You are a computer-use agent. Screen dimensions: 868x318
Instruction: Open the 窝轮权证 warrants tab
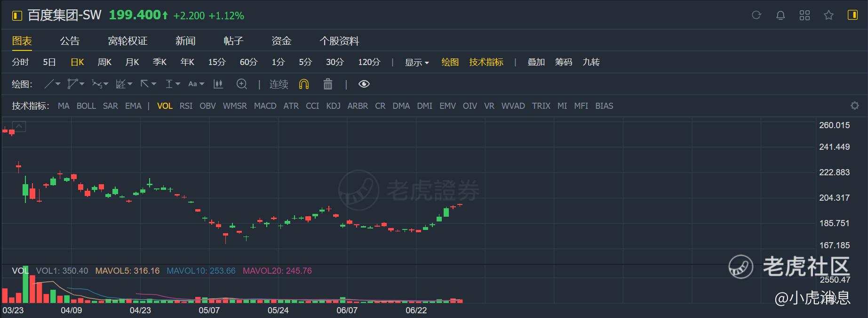(127, 41)
